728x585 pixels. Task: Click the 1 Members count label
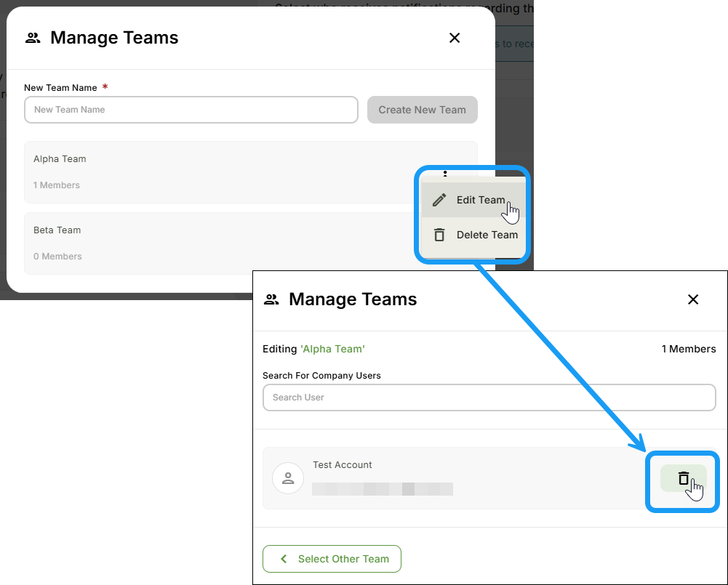point(689,349)
